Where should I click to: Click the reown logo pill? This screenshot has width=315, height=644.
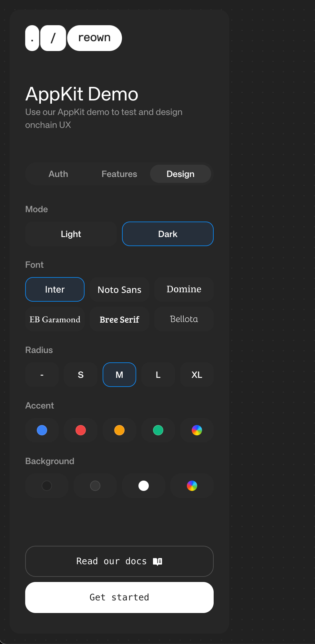click(x=94, y=38)
